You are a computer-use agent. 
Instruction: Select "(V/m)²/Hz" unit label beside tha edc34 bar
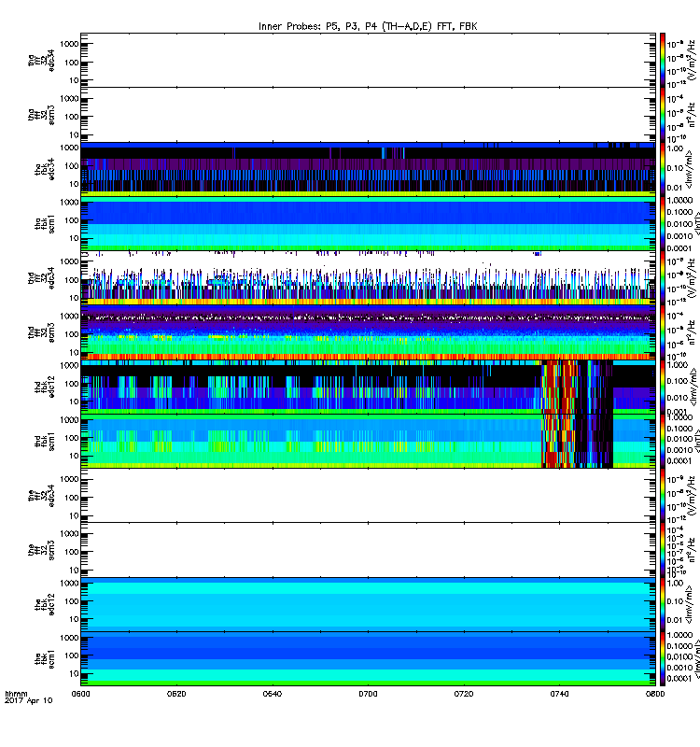click(693, 60)
